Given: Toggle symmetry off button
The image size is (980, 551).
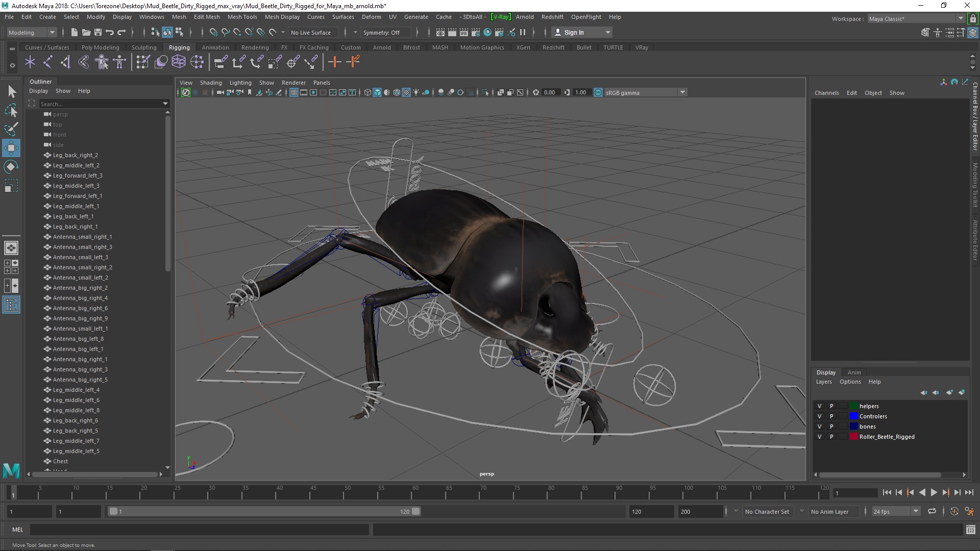Looking at the screenshot, I should click(382, 32).
